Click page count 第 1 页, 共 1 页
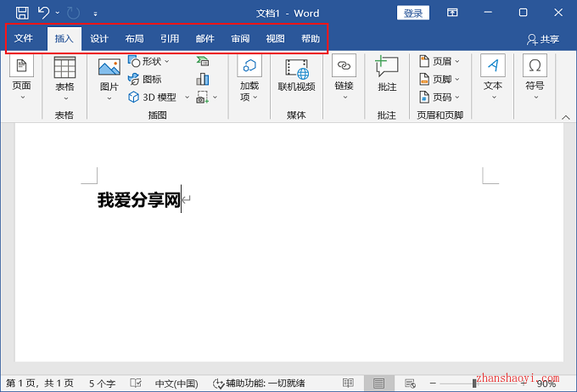 pyautogui.click(x=40, y=384)
